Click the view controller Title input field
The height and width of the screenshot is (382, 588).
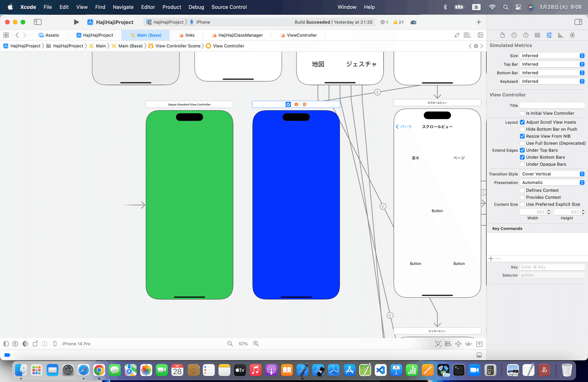[x=552, y=105]
